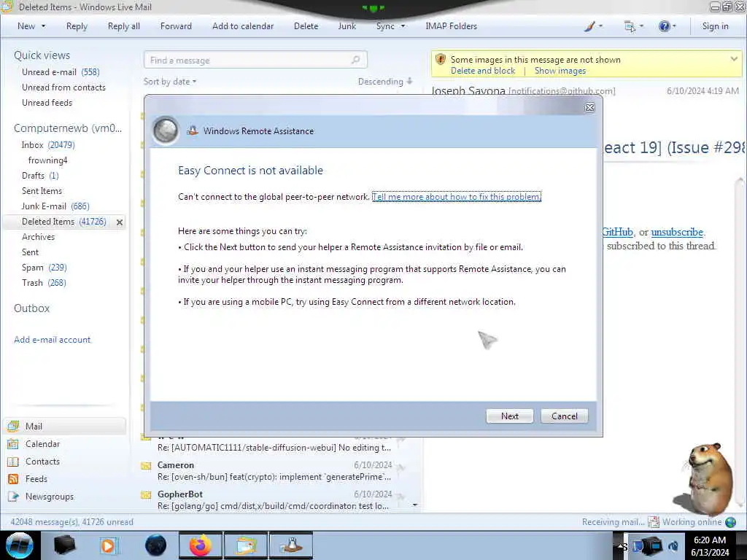
Task: Open the menus icon dropdown
Action: [x=634, y=26]
